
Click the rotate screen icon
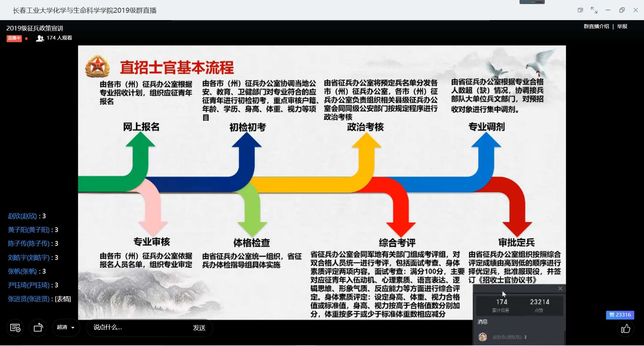tap(38, 328)
